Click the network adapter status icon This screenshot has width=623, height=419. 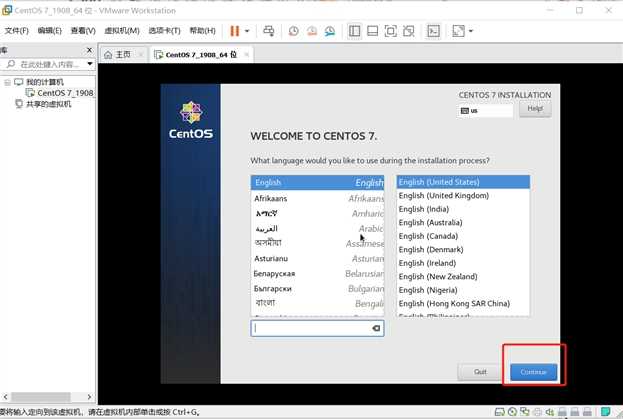[524, 412]
